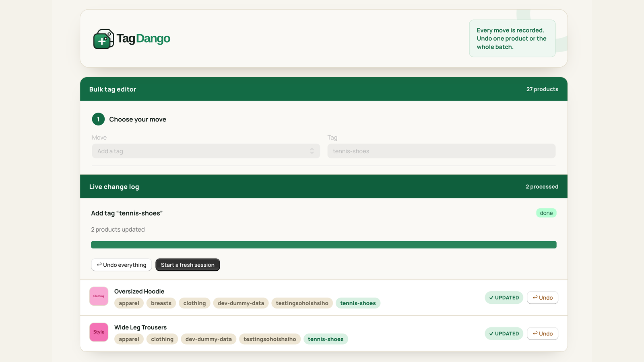The height and width of the screenshot is (362, 644).
Task: Click the breasts tag on Oversized Hoodie
Action: pyautogui.click(x=161, y=303)
